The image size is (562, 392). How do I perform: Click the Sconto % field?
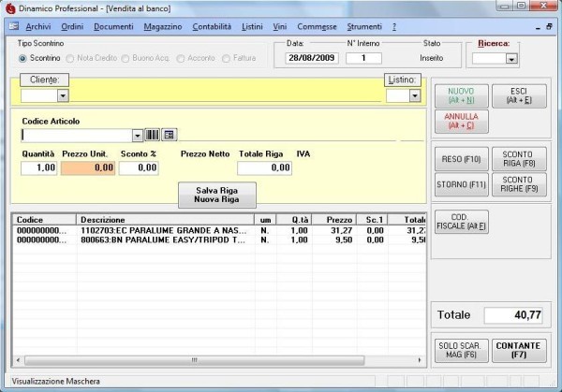(139, 167)
